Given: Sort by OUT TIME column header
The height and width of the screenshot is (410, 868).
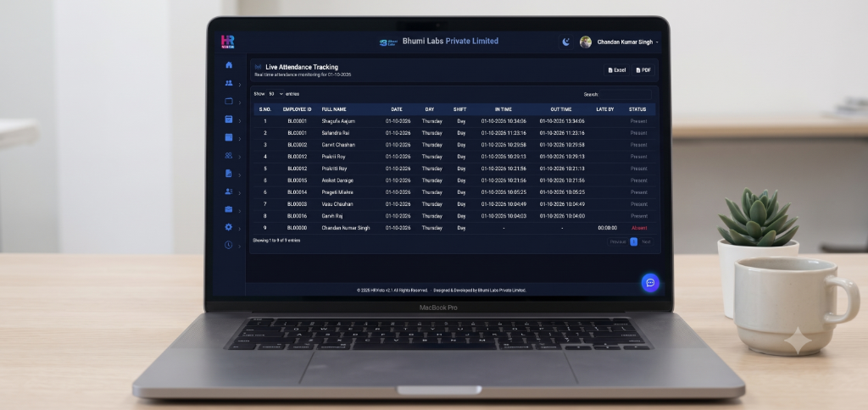Looking at the screenshot, I should click(561, 109).
